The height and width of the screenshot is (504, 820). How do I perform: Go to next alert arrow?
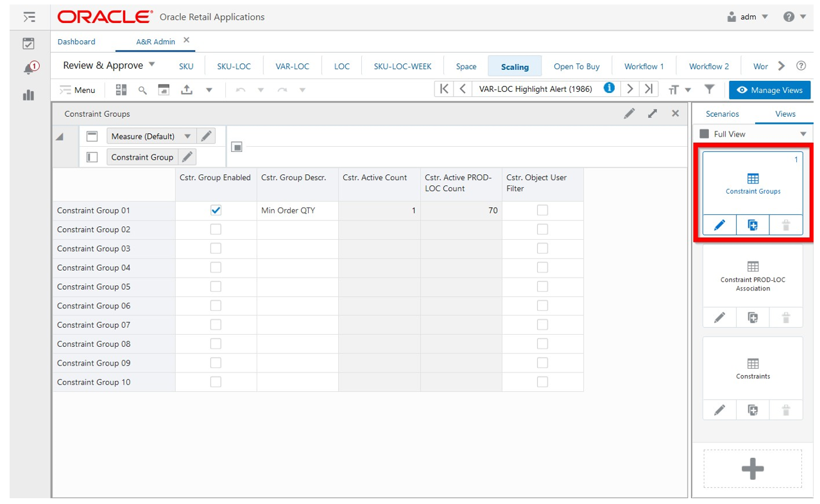630,89
